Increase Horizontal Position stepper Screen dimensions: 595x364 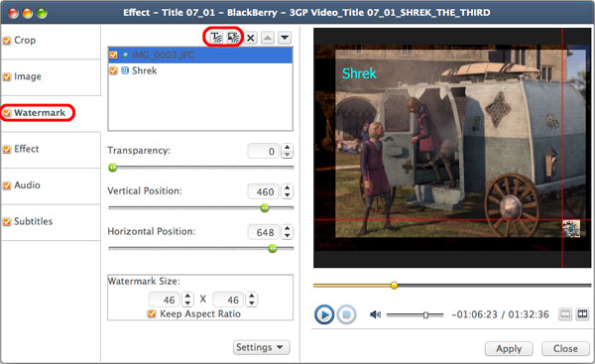pos(288,228)
